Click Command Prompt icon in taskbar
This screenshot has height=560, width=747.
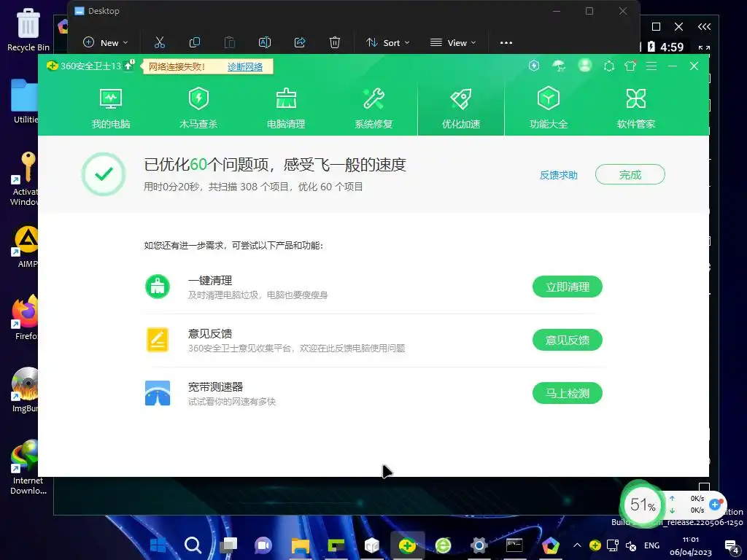[x=514, y=545]
